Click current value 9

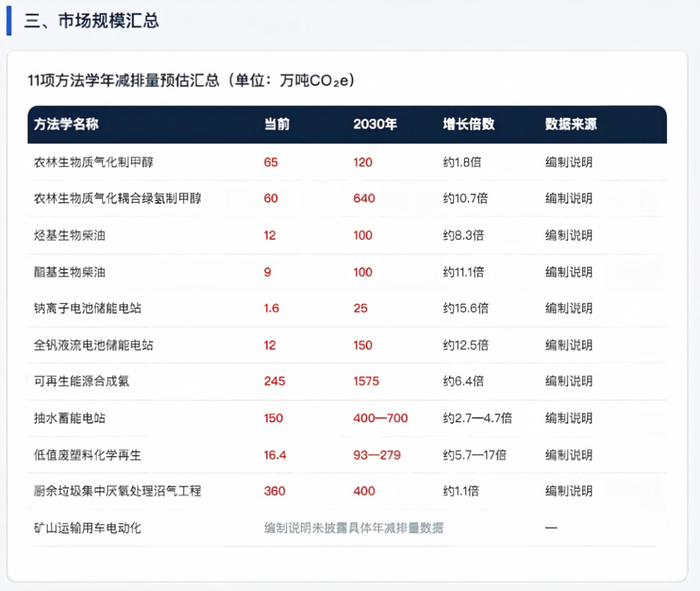[267, 272]
